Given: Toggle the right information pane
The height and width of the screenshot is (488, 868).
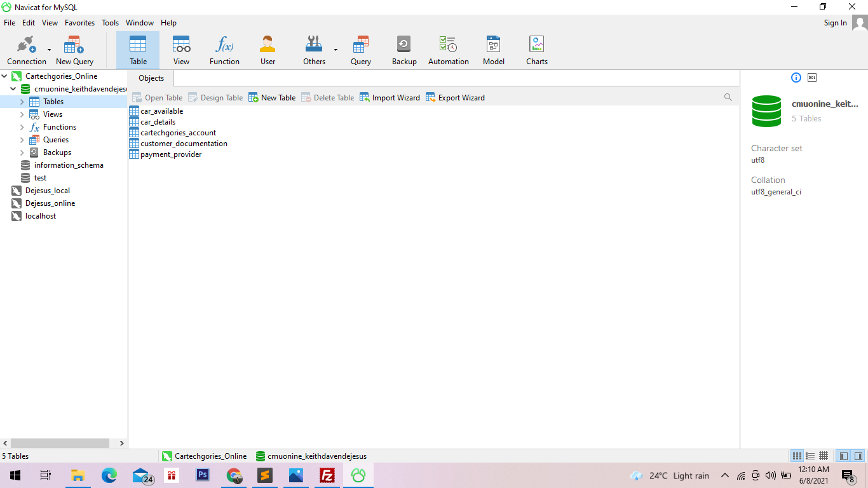Looking at the screenshot, I should click(858, 456).
